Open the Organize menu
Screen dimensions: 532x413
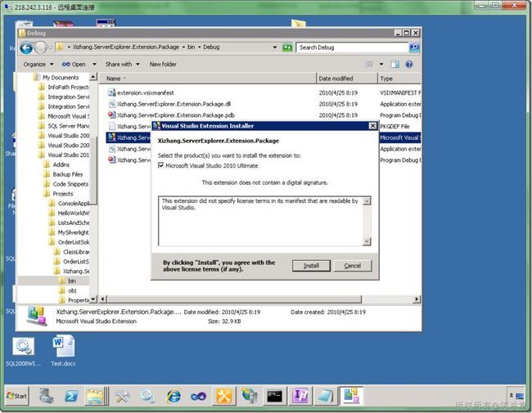(x=38, y=64)
